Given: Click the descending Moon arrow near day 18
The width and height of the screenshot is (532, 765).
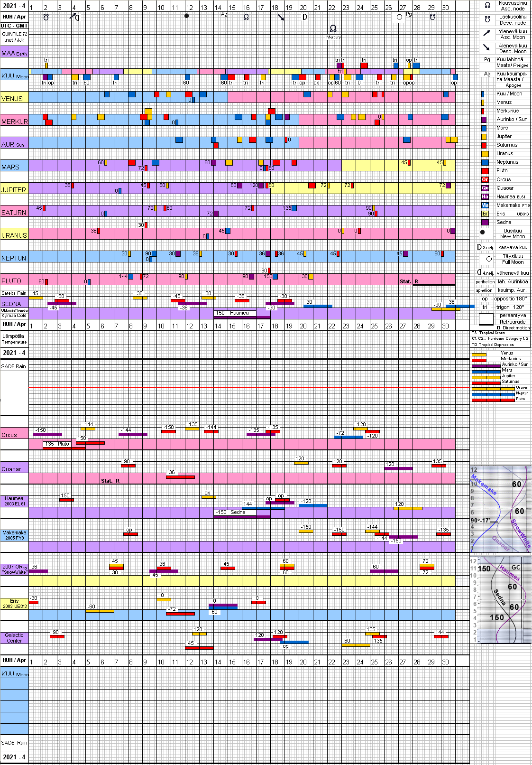Looking at the screenshot, I should tap(281, 18).
